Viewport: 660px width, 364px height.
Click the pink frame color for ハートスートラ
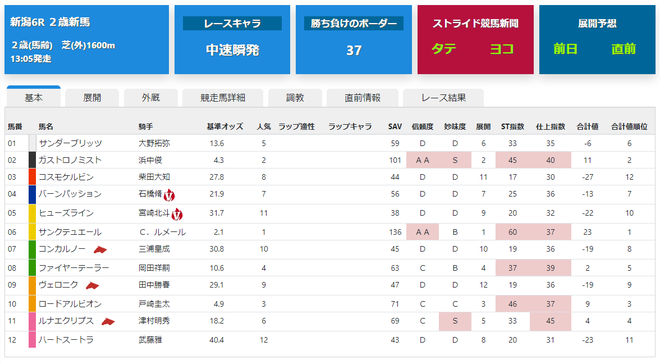32,340
